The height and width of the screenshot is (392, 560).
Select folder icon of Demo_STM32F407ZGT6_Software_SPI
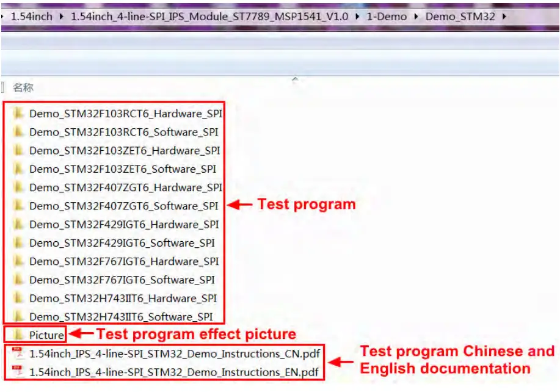pyautogui.click(x=18, y=206)
